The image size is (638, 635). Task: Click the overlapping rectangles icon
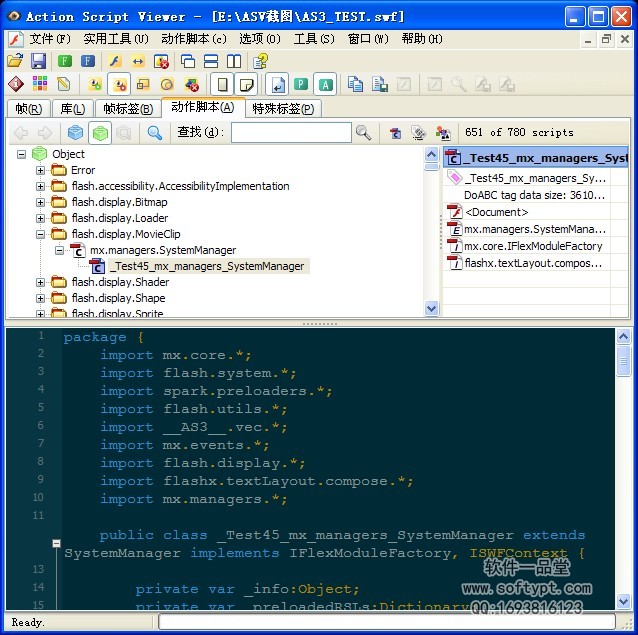click(143, 84)
